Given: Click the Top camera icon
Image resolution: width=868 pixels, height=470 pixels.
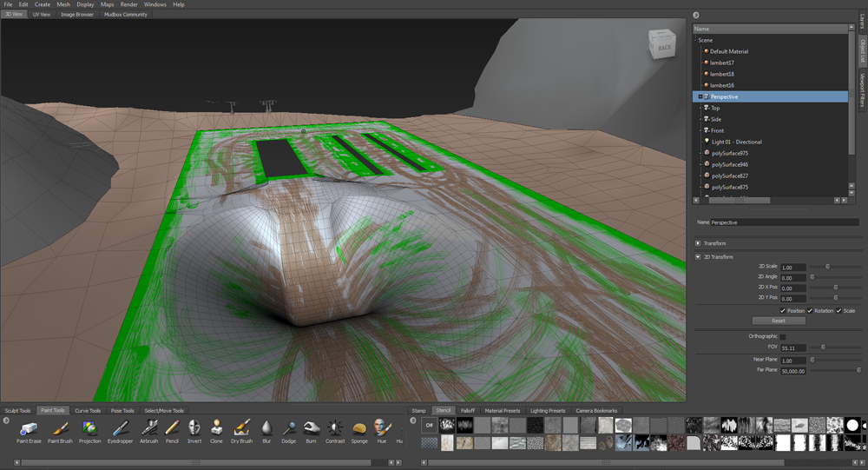Looking at the screenshot, I should coord(707,108).
